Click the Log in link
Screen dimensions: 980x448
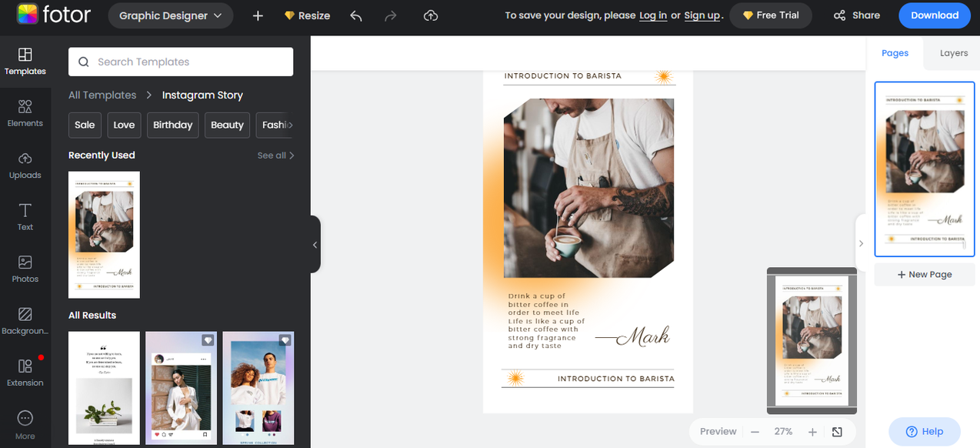[653, 15]
